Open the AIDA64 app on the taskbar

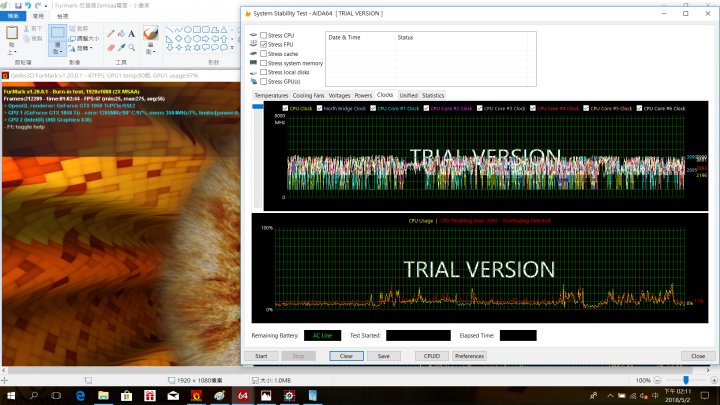pos(242,395)
